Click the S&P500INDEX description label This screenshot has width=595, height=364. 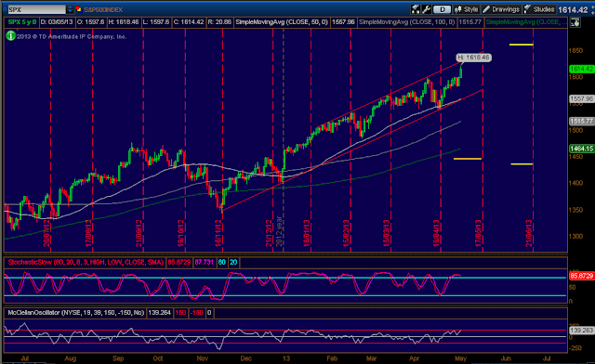(x=103, y=9)
